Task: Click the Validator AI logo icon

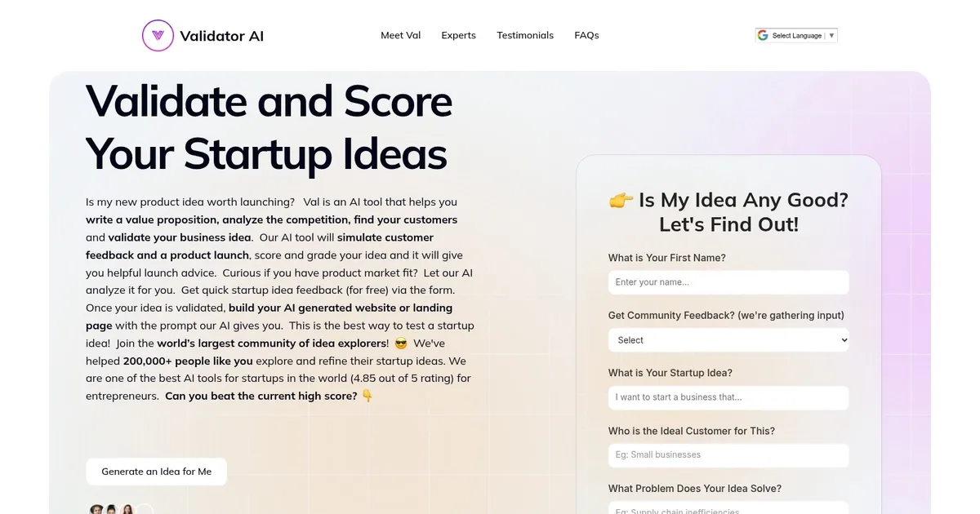Action: 158,35
